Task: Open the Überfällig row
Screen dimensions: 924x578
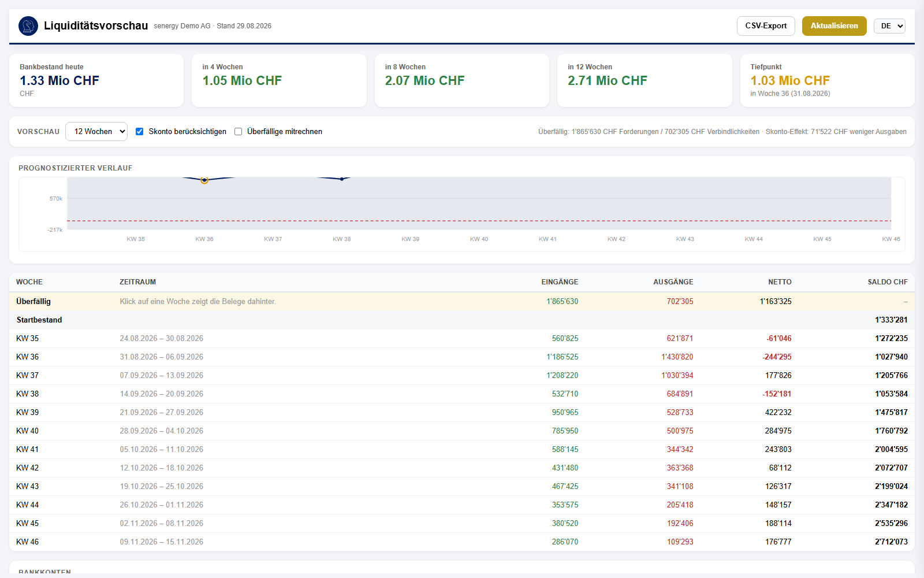Action: pos(462,302)
